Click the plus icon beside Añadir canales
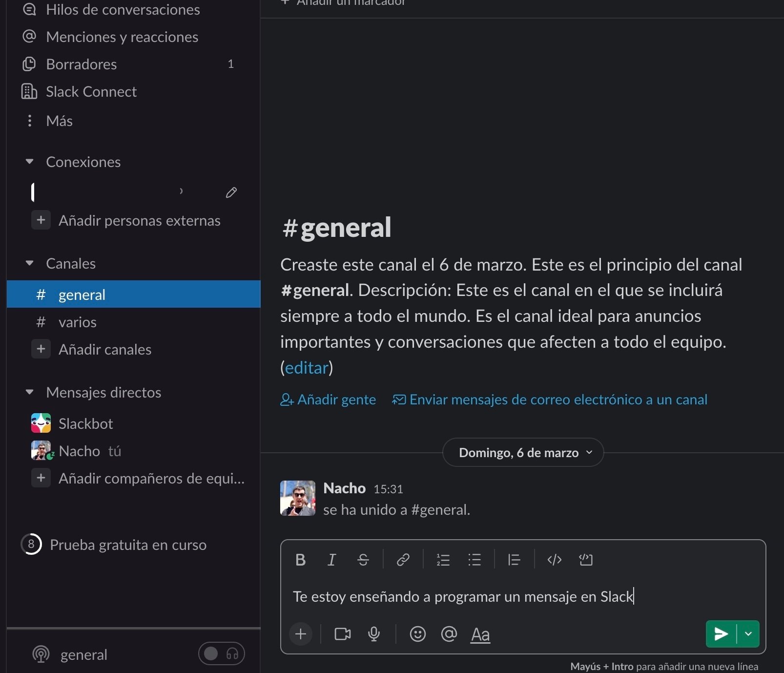Image resolution: width=784 pixels, height=673 pixels. tap(41, 349)
